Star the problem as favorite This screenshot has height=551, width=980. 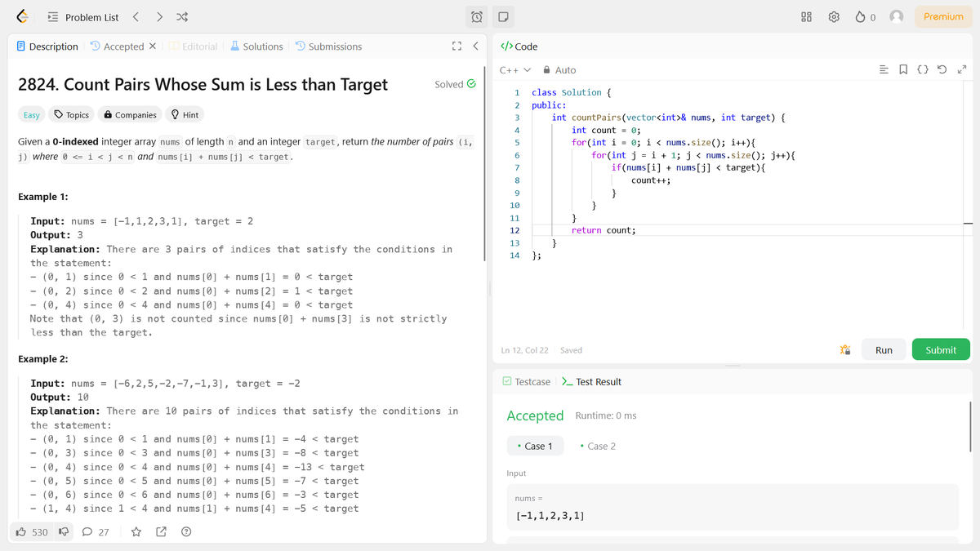coord(136,532)
